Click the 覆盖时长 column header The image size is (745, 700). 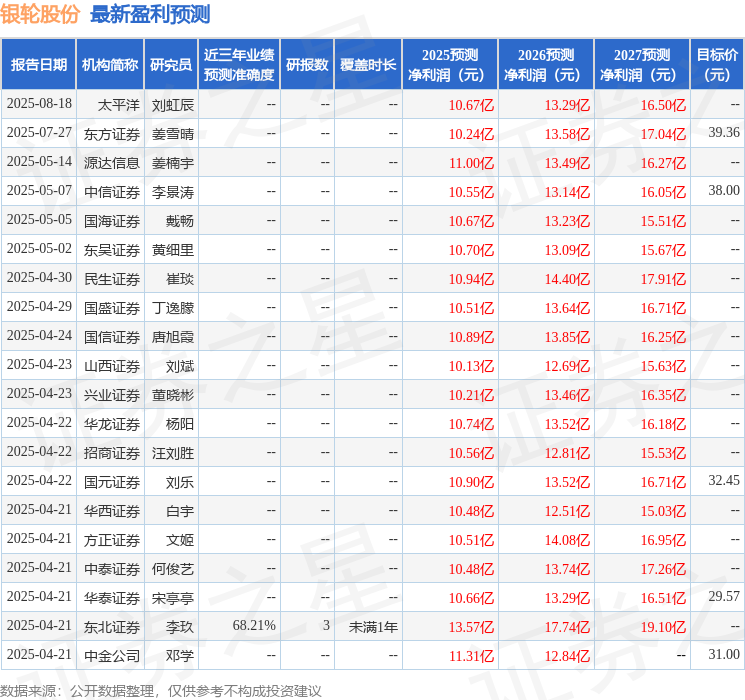click(368, 64)
